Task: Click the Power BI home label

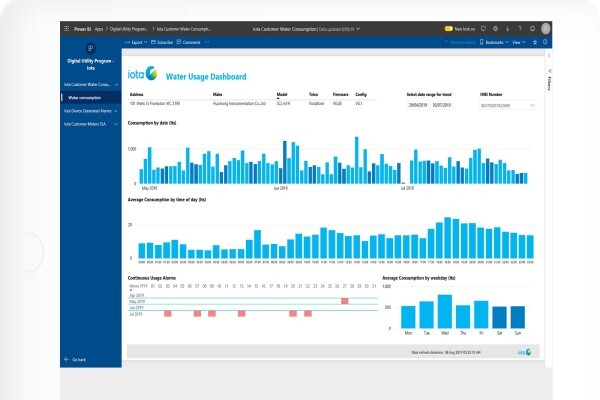Action: tap(82, 29)
